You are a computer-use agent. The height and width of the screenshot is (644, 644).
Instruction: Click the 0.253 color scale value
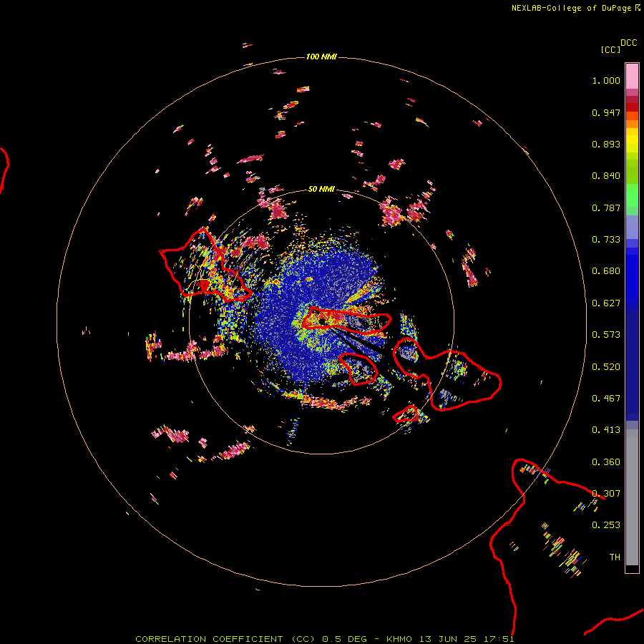(606, 525)
